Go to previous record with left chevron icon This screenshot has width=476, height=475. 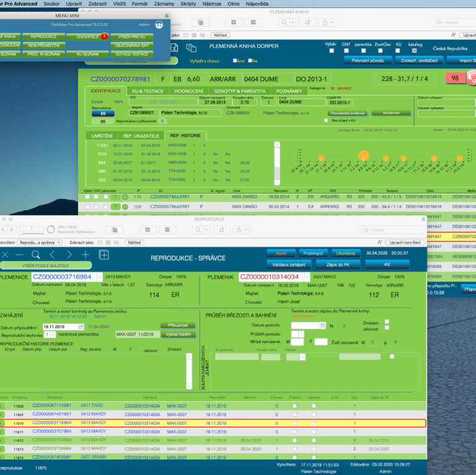[52, 255]
